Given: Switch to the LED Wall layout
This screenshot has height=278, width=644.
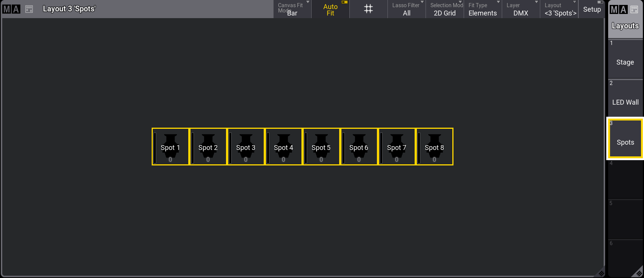Looking at the screenshot, I should pos(625,99).
